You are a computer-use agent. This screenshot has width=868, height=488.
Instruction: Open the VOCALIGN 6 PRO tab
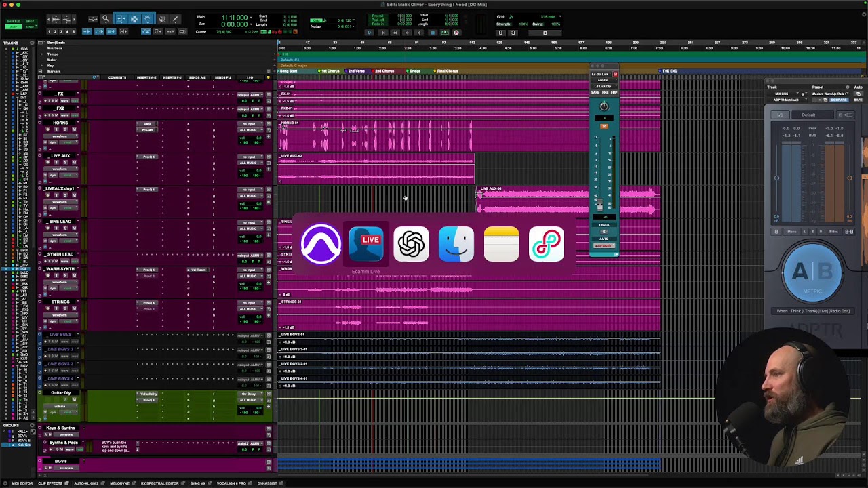[231, 483]
